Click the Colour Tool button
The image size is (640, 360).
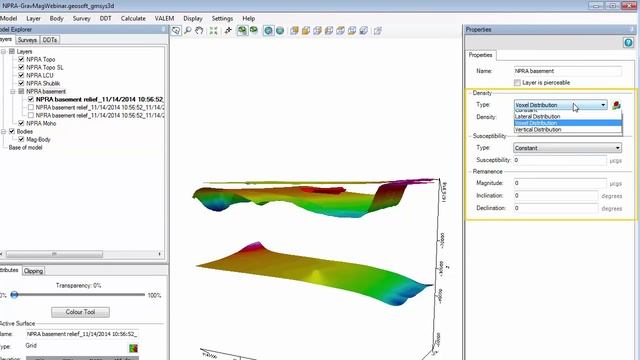[80, 312]
